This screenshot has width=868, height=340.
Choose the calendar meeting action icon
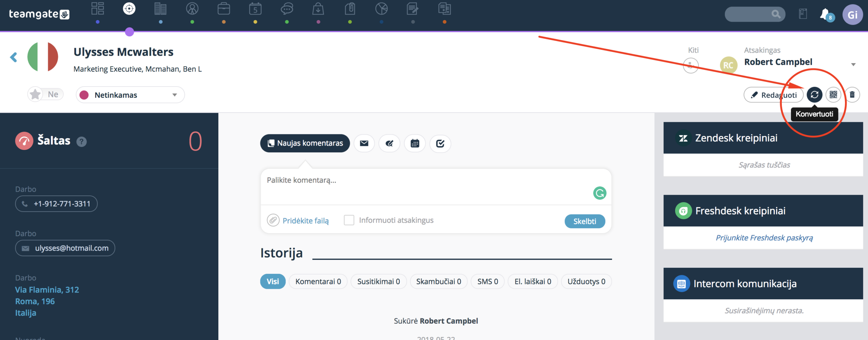coord(415,144)
